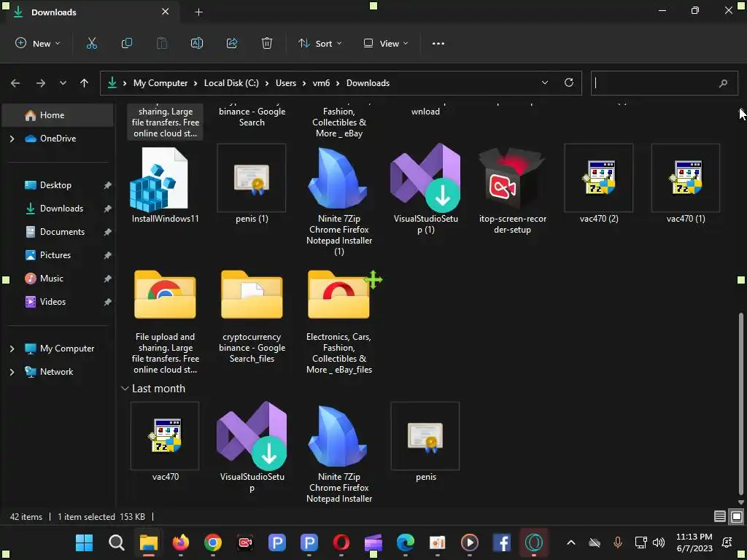Navigate to My Computer breadcrumb
This screenshot has width=747, height=560.
point(160,83)
